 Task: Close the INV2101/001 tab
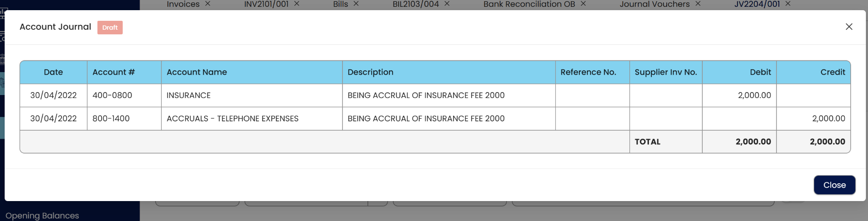pyautogui.click(x=297, y=4)
